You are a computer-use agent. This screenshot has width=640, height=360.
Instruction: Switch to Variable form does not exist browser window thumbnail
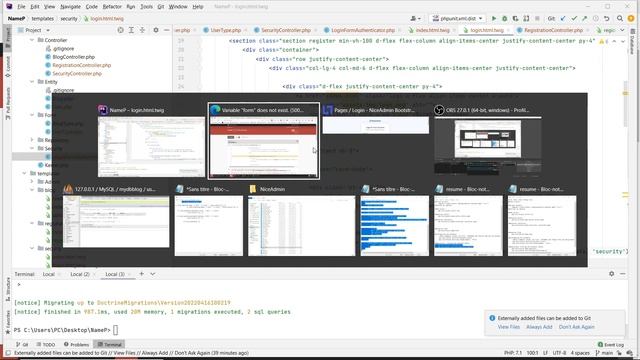click(264, 141)
